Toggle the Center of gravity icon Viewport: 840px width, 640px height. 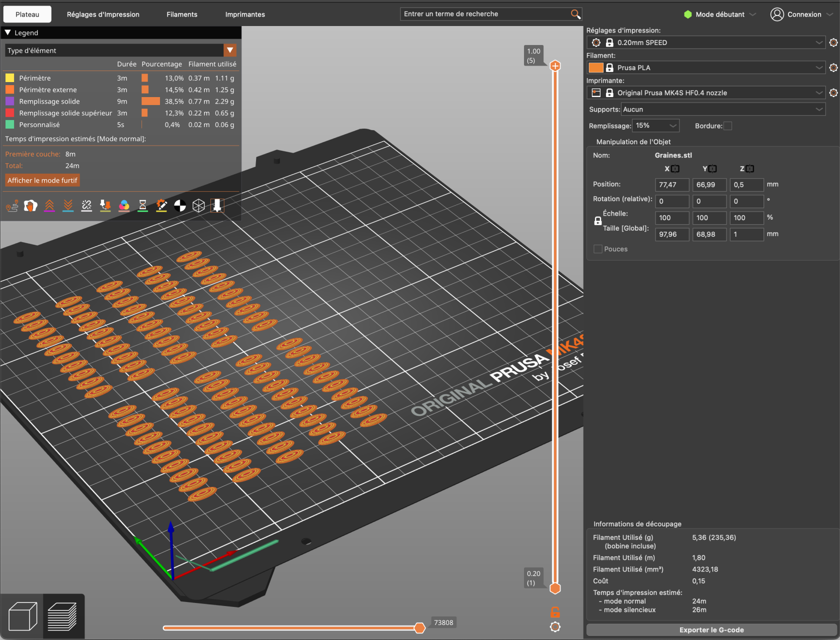(x=180, y=206)
